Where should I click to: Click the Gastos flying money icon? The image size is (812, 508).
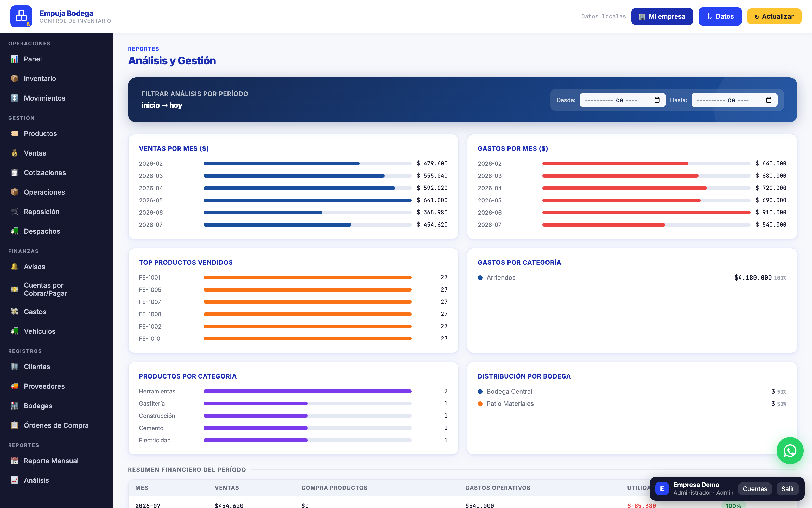(14, 312)
